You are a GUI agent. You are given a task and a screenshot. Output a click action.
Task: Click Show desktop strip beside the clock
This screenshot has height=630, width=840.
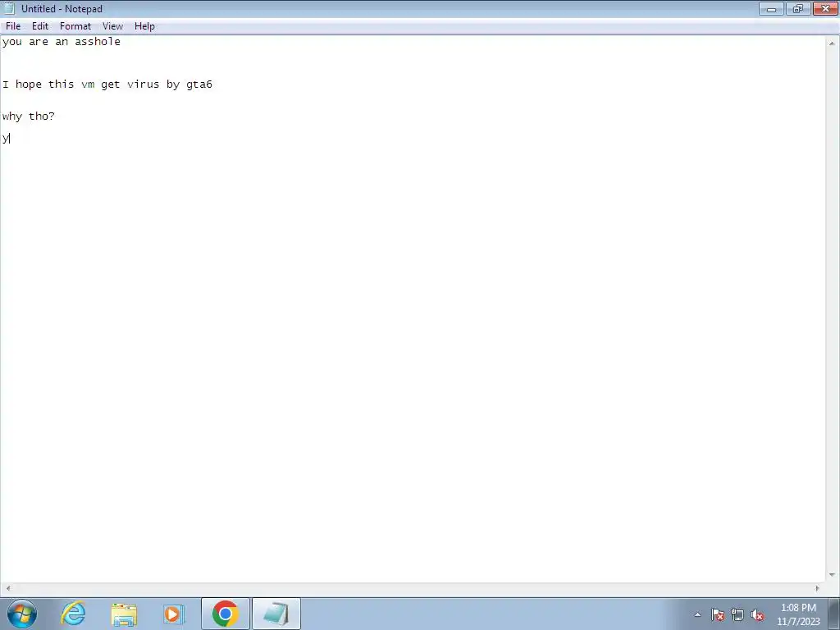coord(834,614)
